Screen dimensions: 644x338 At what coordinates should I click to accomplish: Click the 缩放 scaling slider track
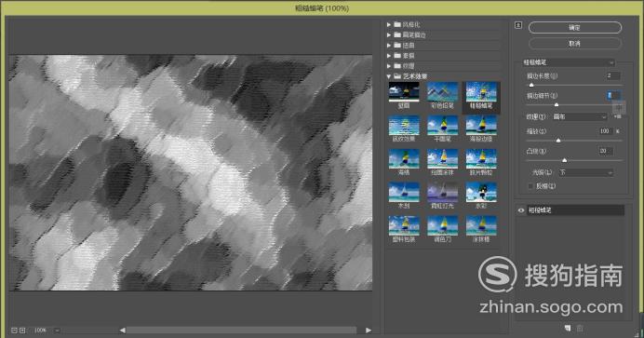pos(574,141)
